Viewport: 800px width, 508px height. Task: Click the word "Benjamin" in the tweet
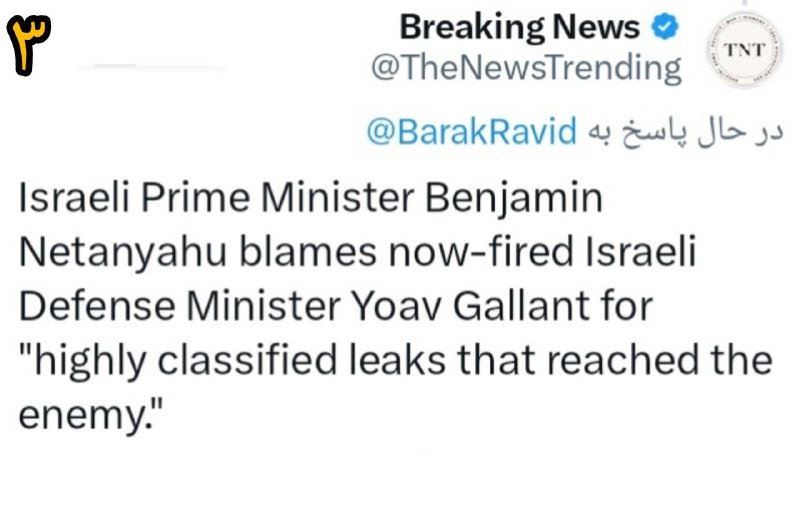tap(514, 199)
